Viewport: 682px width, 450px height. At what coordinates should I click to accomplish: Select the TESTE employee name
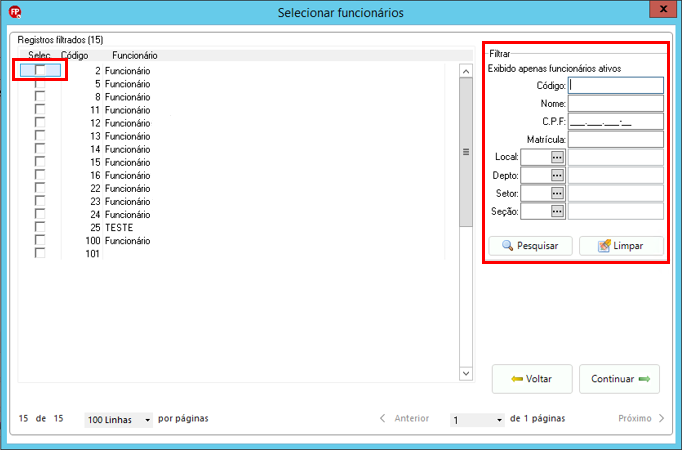119,227
